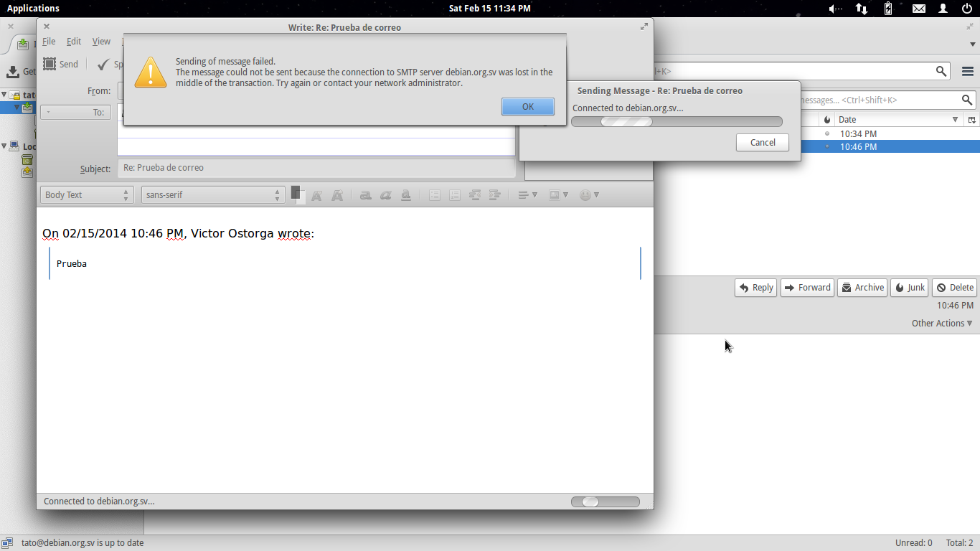The image size is (980, 551).
Task: Open the column picker icon
Action: [972, 120]
